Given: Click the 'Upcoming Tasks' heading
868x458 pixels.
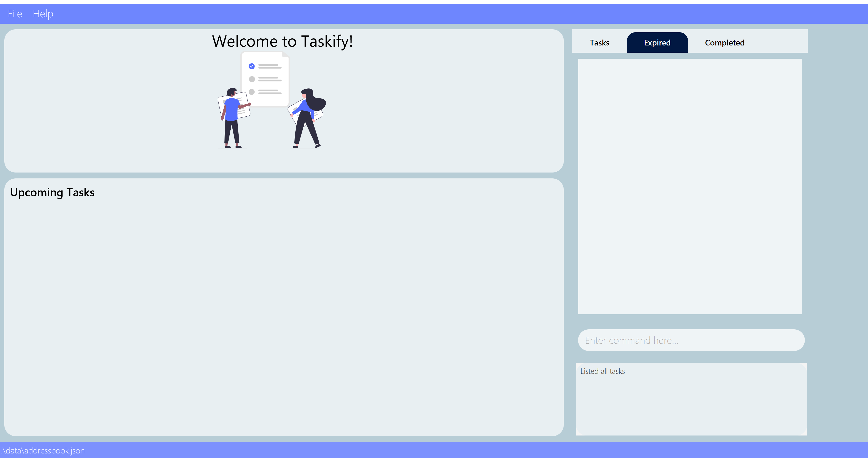Looking at the screenshot, I should [52, 193].
